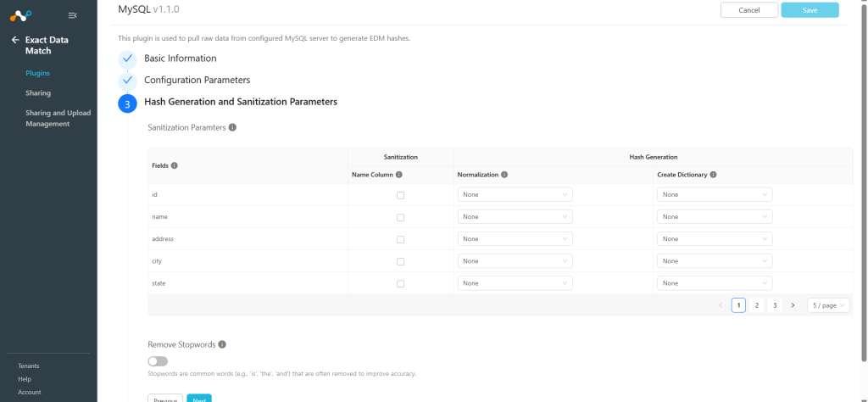Go to page 2 of table
This screenshot has width=868, height=402.
click(757, 305)
